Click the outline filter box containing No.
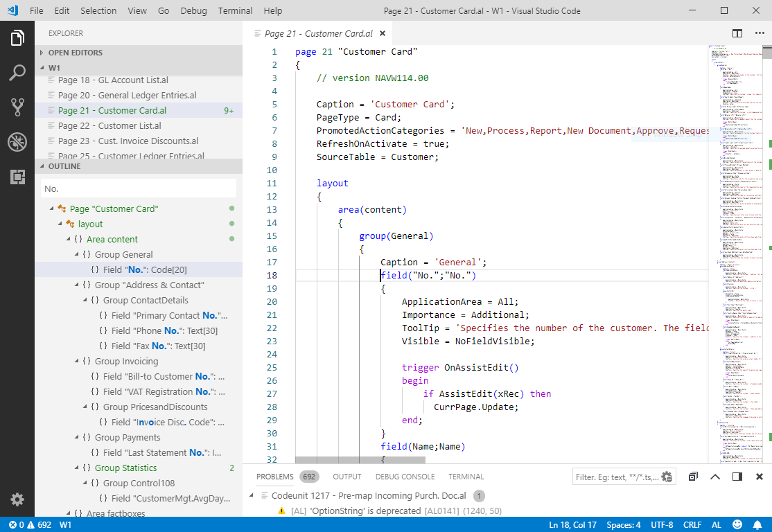 tap(139, 188)
